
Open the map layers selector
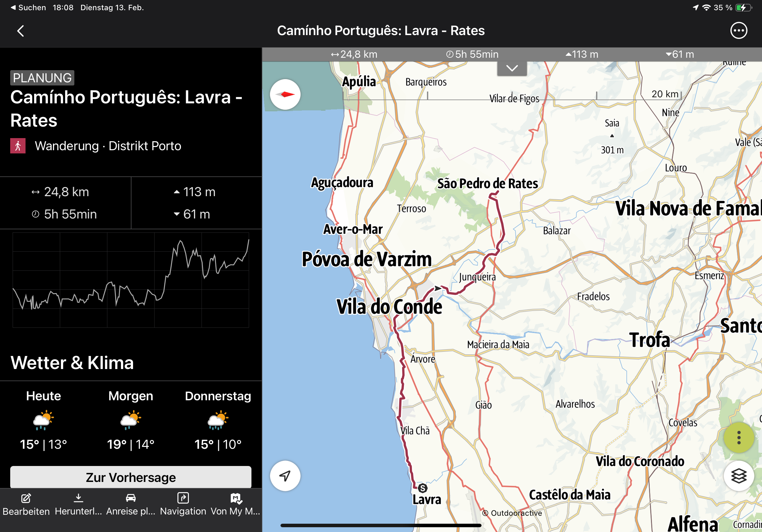[x=739, y=476]
